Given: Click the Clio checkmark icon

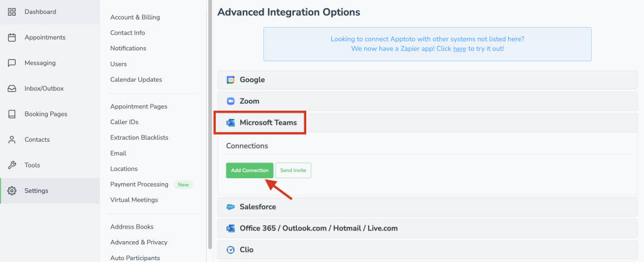Looking at the screenshot, I should click(230, 249).
